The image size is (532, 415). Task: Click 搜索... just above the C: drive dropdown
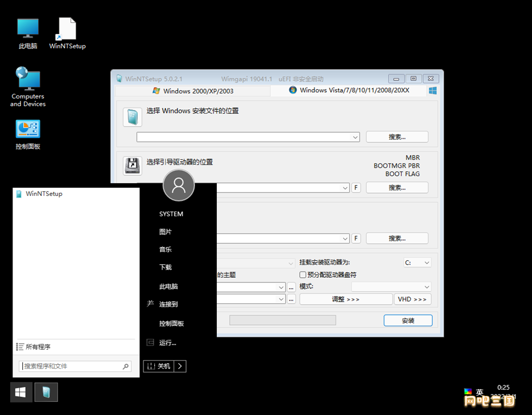(397, 238)
